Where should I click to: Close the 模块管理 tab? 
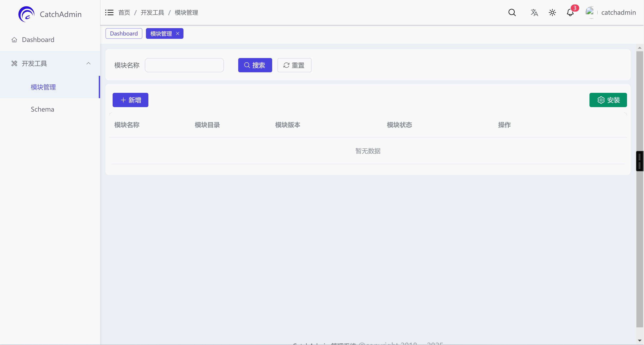point(178,33)
